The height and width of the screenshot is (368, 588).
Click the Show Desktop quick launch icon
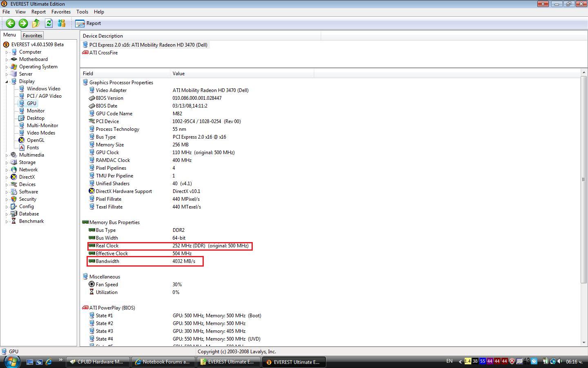(x=29, y=362)
